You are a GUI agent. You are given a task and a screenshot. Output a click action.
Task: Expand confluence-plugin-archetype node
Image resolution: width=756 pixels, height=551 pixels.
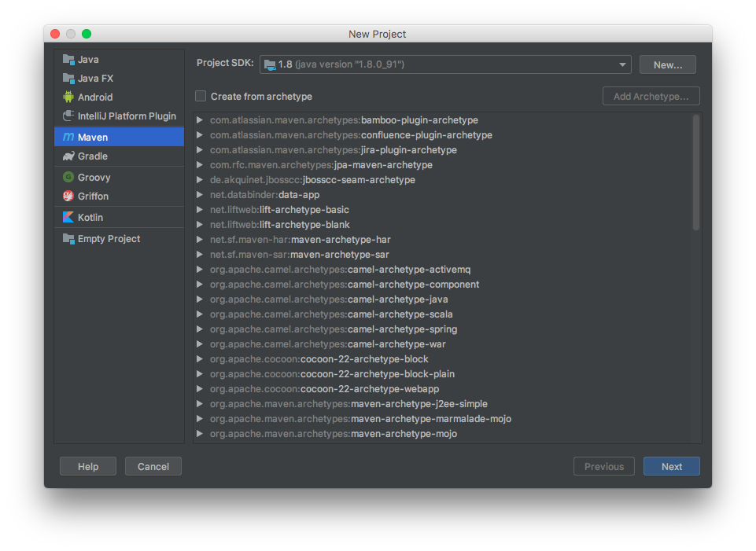pos(200,135)
